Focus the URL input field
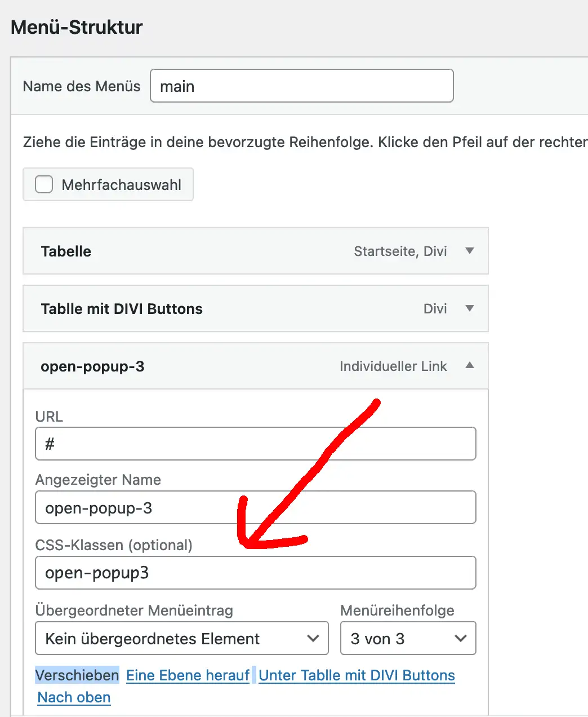This screenshot has height=717, width=588. click(x=255, y=444)
